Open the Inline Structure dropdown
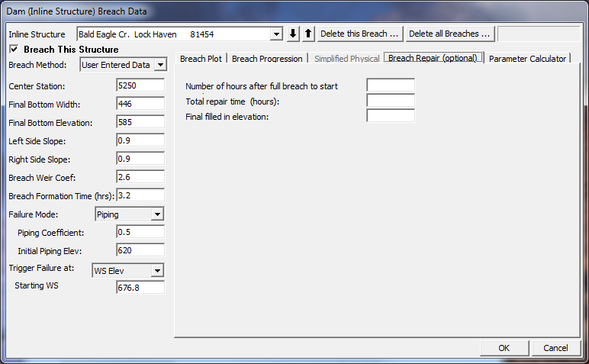 (276, 34)
